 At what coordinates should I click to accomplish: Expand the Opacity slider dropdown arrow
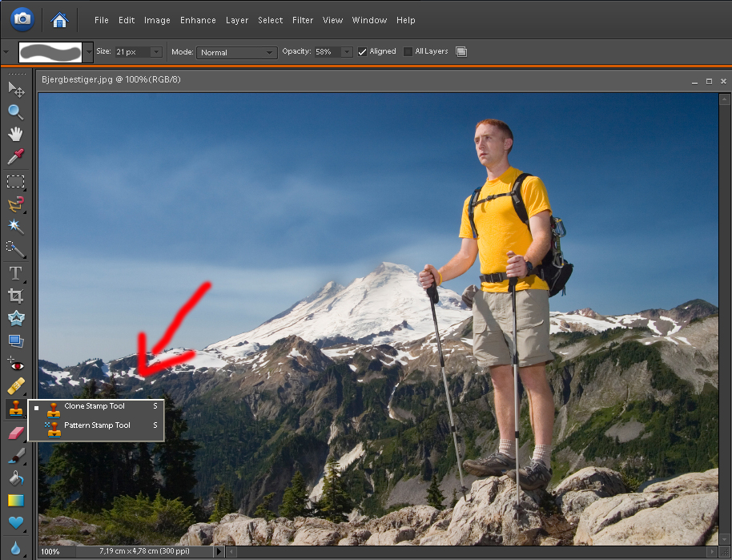tap(347, 52)
